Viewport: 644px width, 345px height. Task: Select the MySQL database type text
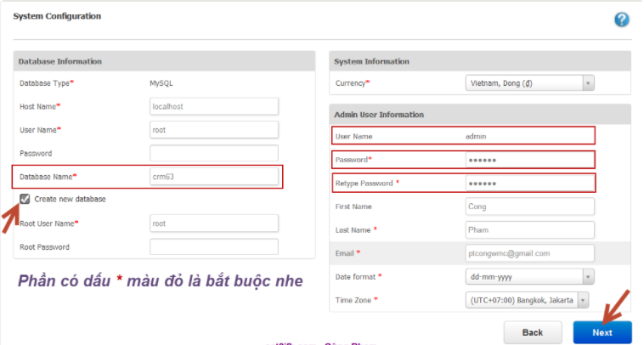tap(161, 83)
